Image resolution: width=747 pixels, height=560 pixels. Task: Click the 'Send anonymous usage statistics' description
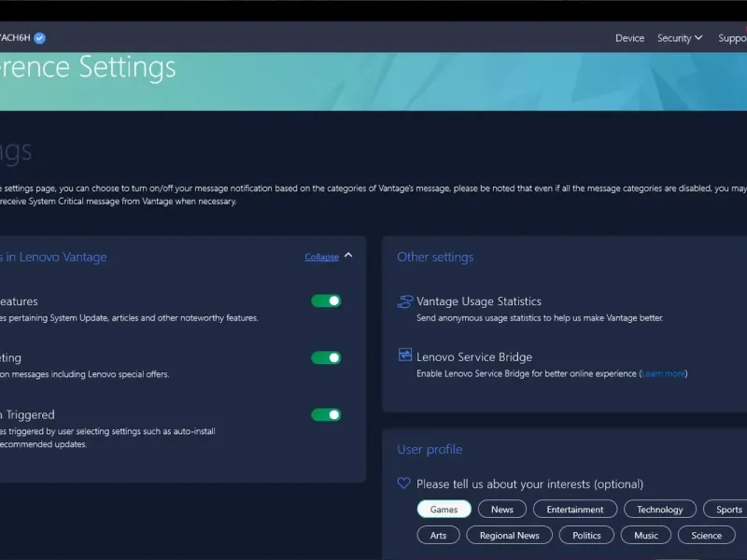(x=540, y=318)
